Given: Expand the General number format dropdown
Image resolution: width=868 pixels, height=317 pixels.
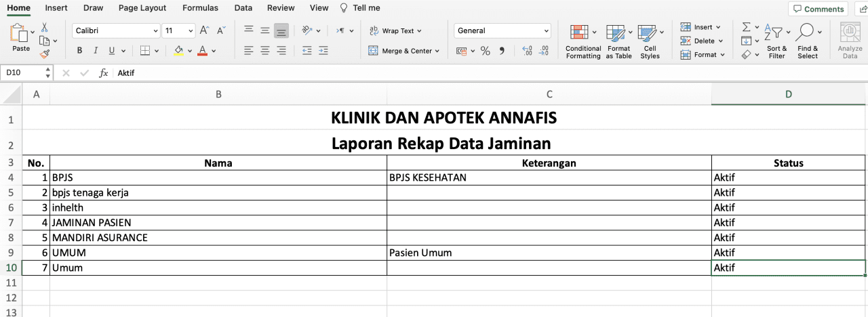Looking at the screenshot, I should pyautogui.click(x=547, y=30).
